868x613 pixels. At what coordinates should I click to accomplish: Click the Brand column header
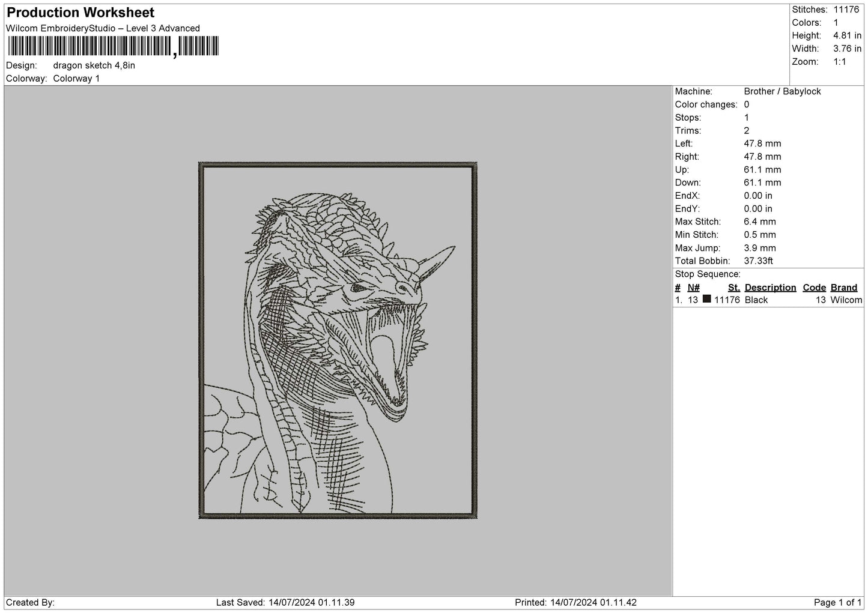click(844, 288)
